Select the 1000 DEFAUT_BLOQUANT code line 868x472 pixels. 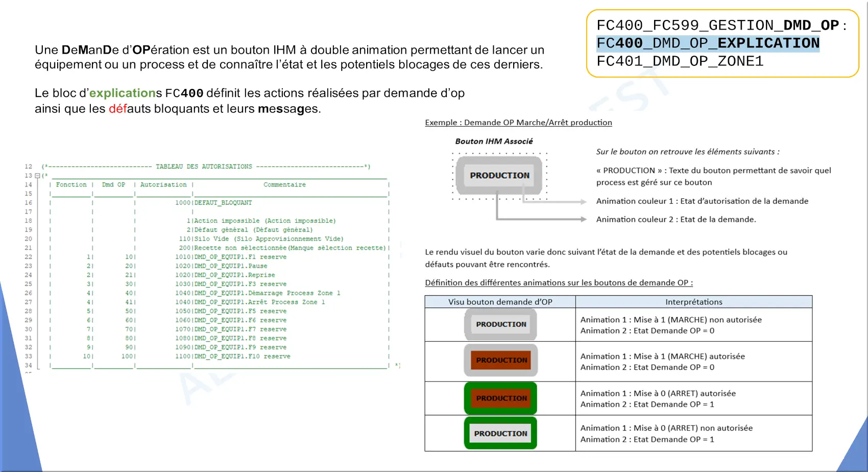pyautogui.click(x=213, y=203)
